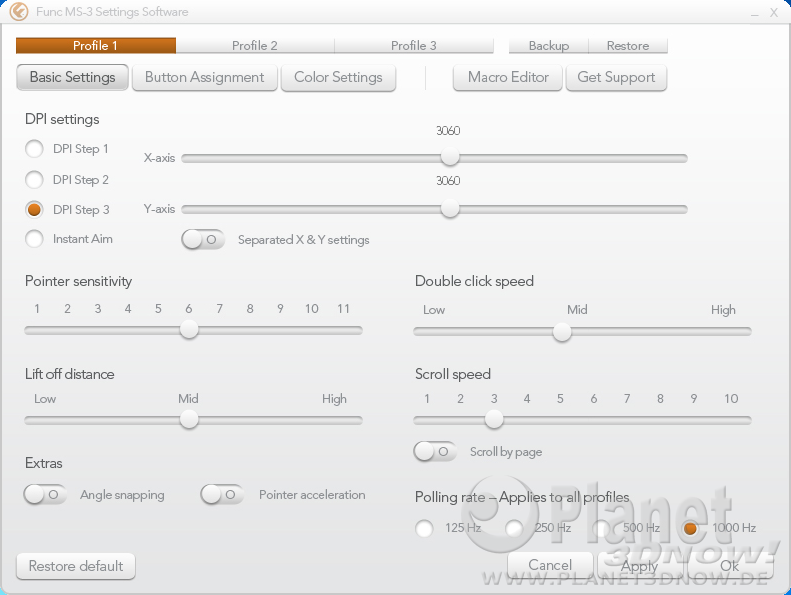The image size is (791, 595).
Task: Switch to Profile 1 tab
Action: 96,45
